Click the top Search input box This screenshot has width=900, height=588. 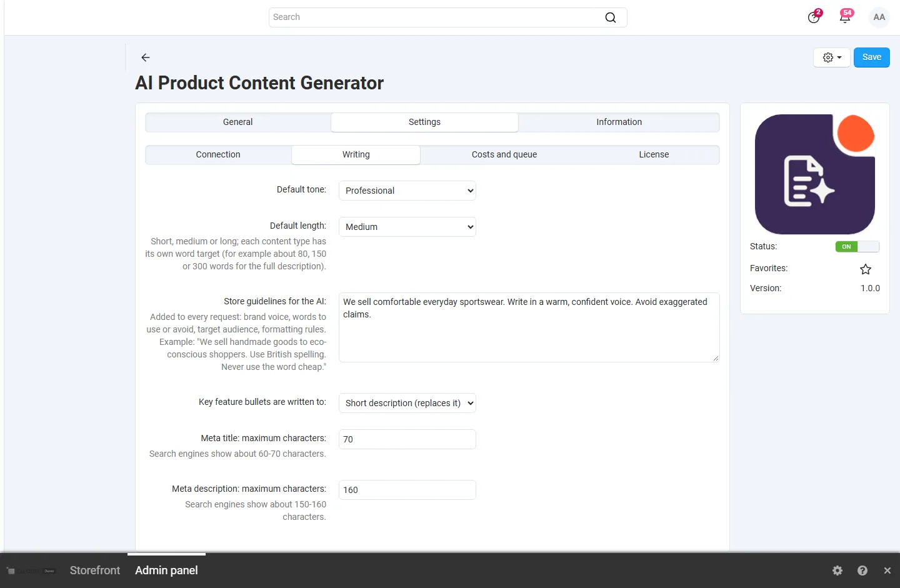click(447, 17)
